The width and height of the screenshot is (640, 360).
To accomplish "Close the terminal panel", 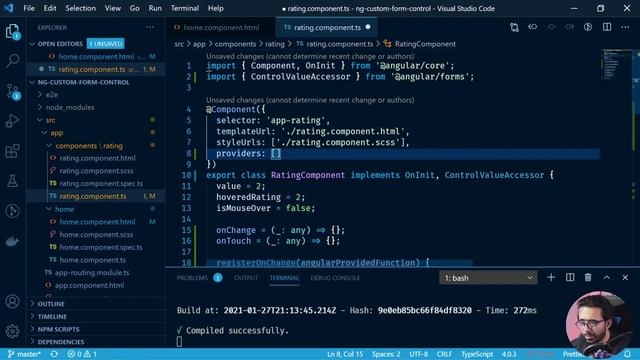I will tap(625, 278).
